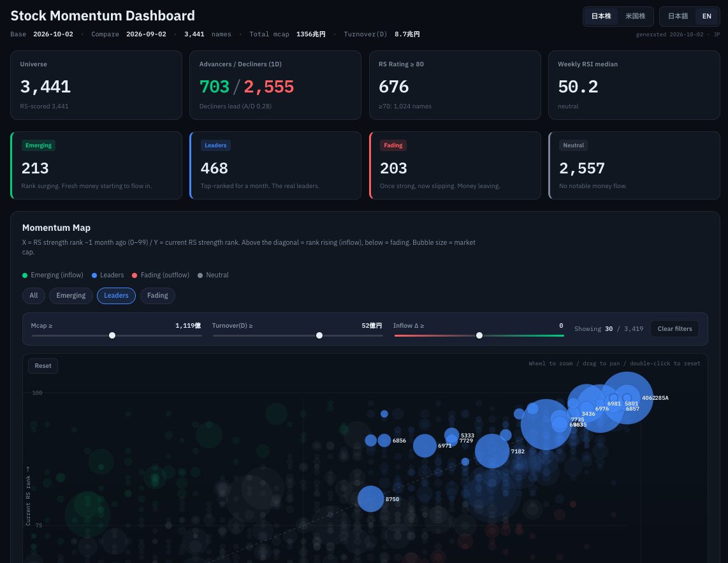Select bubble labeled 8750
This screenshot has height=563, width=728.
pos(370,499)
